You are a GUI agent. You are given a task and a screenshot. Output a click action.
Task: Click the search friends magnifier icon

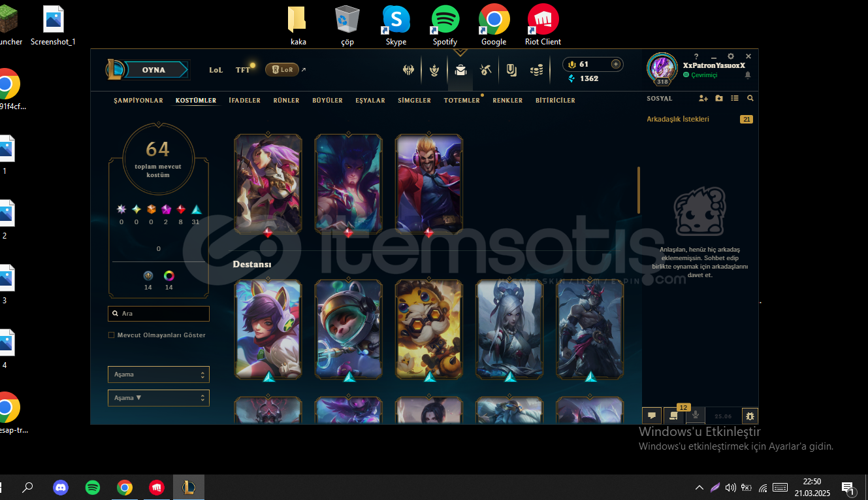[x=750, y=99]
